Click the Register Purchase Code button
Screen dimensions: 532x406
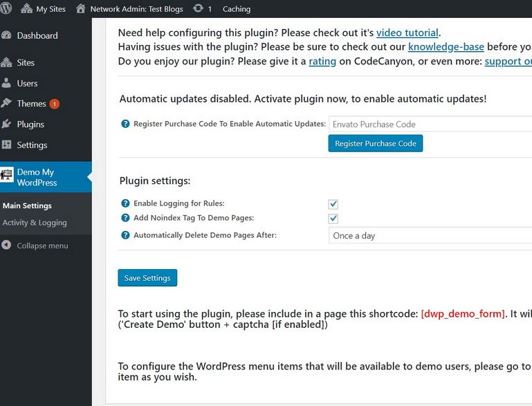point(375,143)
